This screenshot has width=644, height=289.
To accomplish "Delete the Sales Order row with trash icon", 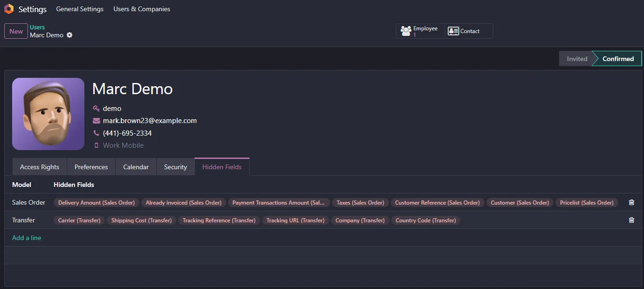I will click(631, 202).
